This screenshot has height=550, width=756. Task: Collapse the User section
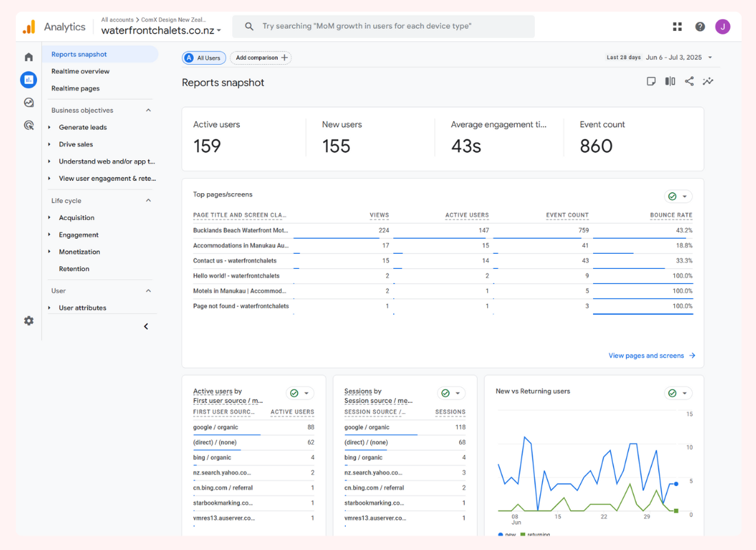148,291
